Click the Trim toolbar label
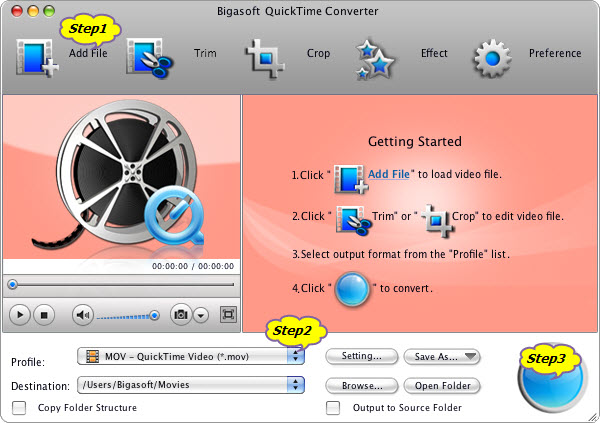 click(x=205, y=53)
